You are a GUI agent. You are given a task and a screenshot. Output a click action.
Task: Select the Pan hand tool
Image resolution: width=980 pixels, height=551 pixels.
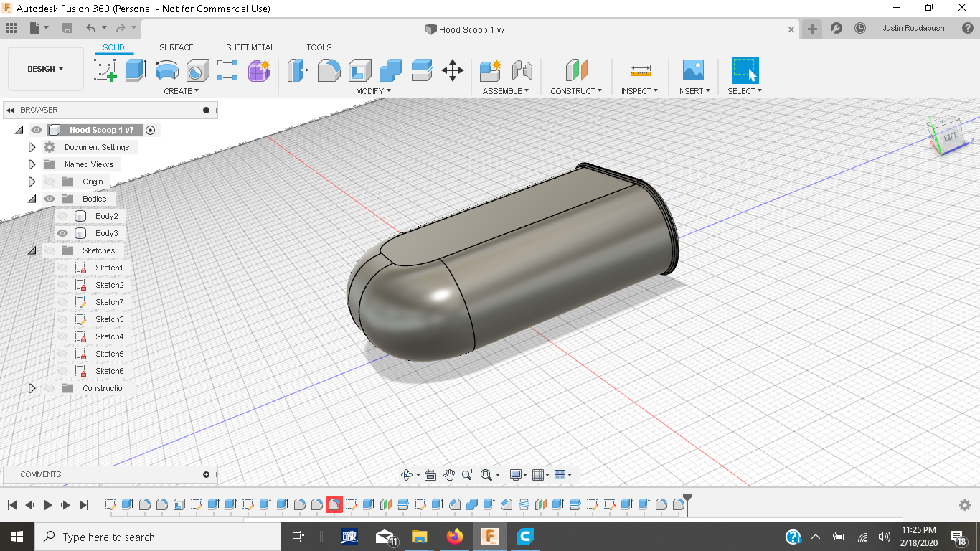tap(449, 475)
